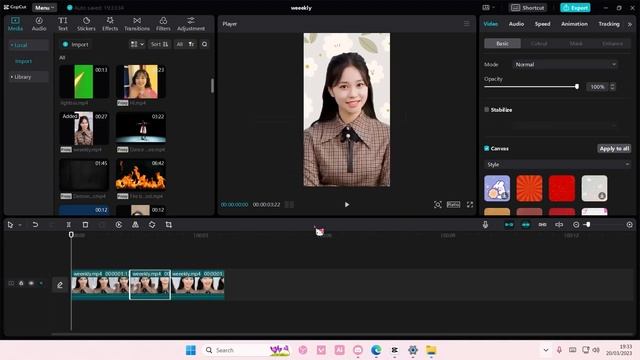Select the fire video thumbnail

tap(141, 175)
